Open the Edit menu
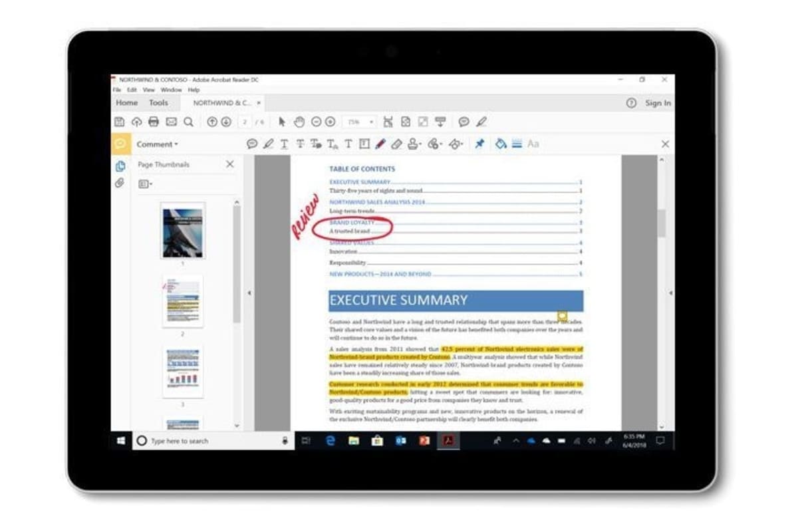Viewport: 798px width, 532px height. click(133, 90)
